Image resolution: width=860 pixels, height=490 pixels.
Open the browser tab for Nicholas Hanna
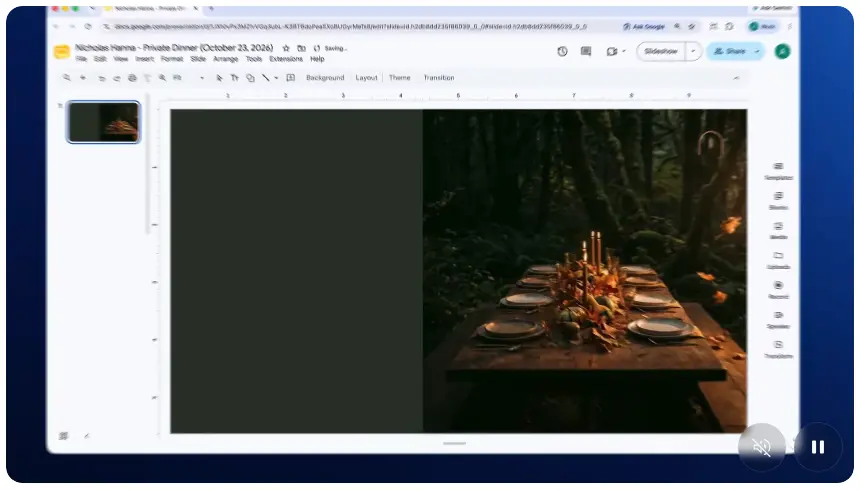click(x=151, y=9)
